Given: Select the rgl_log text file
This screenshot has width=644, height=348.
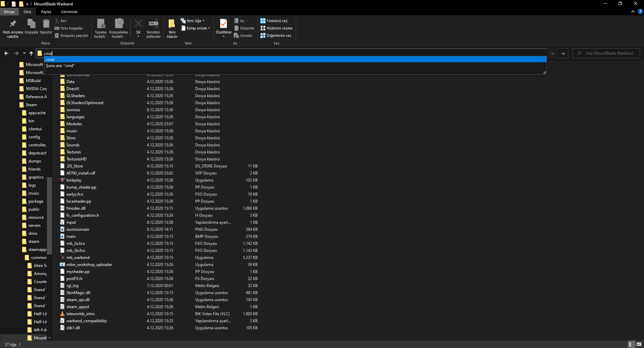Looking at the screenshot, I should coord(72,286).
